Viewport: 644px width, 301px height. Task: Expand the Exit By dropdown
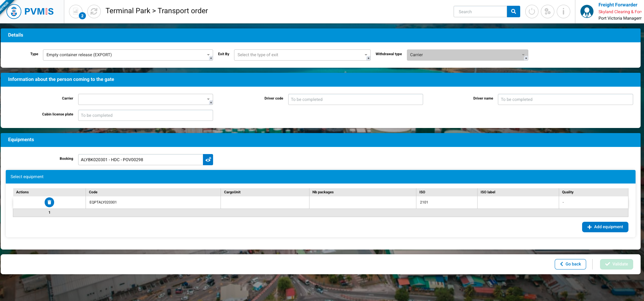point(302,55)
